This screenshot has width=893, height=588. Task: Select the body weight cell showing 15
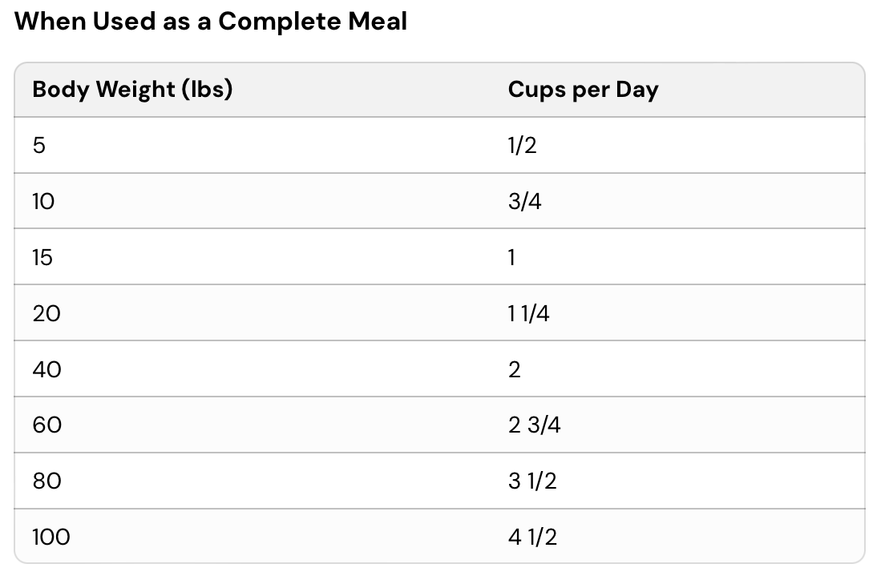[43, 258]
